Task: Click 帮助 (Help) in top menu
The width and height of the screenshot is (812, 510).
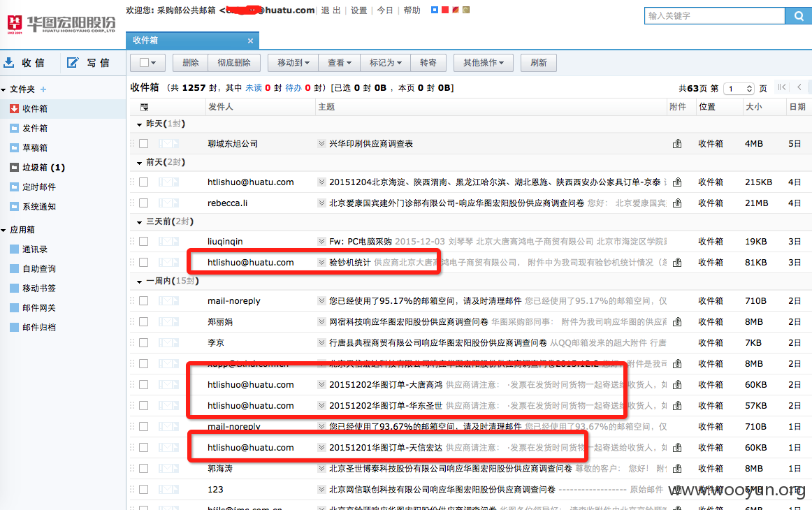Action: pyautogui.click(x=412, y=10)
